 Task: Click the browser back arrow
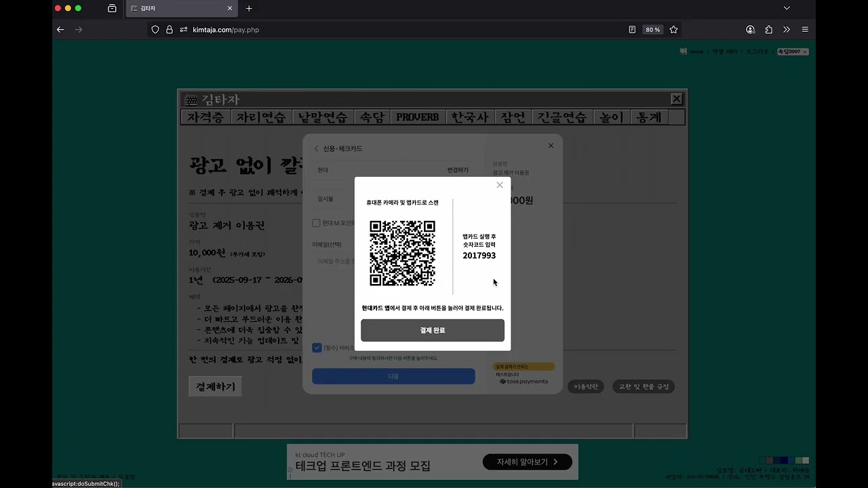[60, 29]
